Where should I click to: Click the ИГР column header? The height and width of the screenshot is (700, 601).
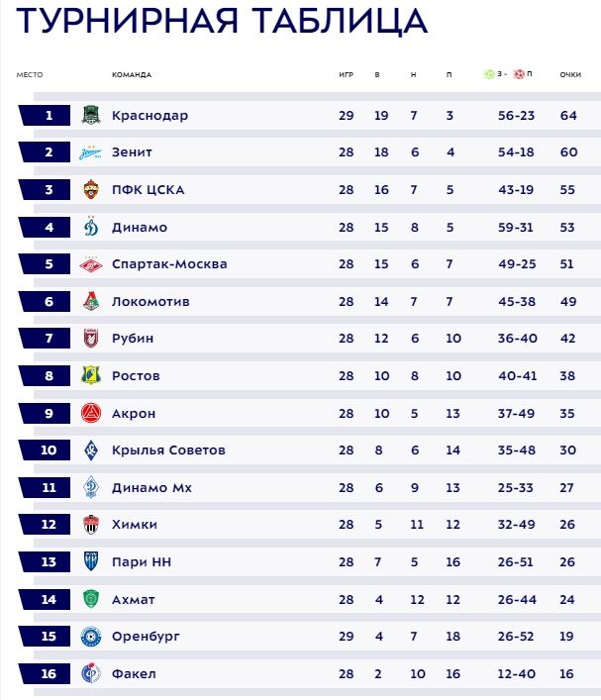click(346, 75)
